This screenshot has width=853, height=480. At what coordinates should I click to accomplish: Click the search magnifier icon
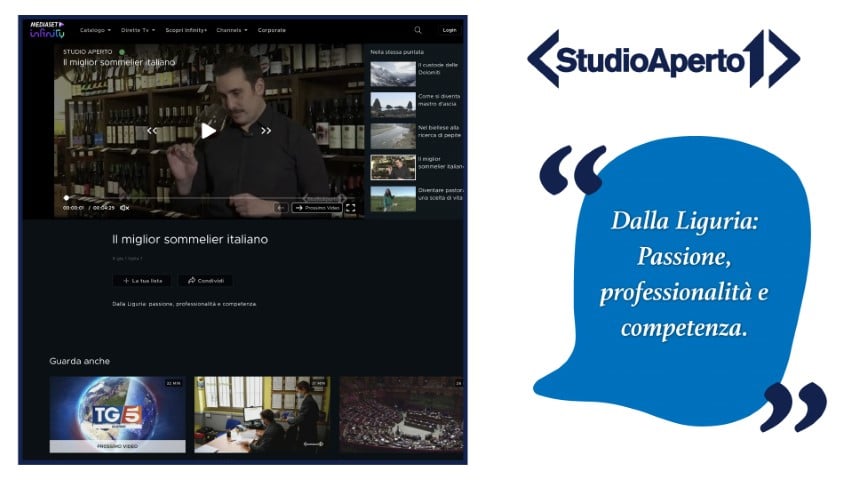click(x=418, y=30)
